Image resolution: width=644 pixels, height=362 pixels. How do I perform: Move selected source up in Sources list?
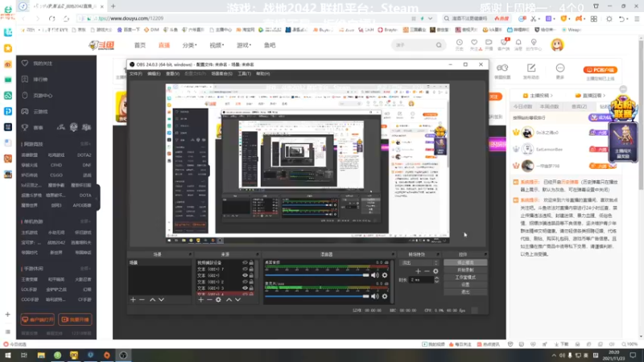(x=229, y=300)
